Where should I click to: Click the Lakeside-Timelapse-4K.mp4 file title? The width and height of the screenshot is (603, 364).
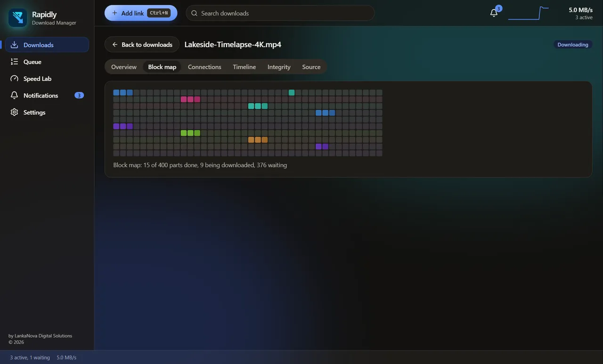pyautogui.click(x=233, y=45)
